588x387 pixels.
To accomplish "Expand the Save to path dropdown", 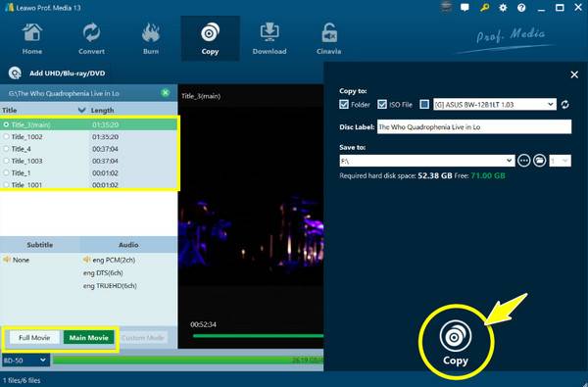I will pos(509,161).
